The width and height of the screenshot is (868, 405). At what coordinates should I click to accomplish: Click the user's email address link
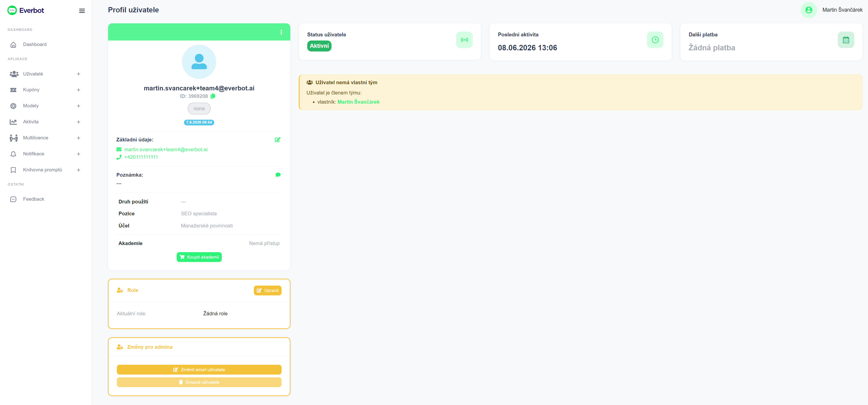(x=165, y=149)
